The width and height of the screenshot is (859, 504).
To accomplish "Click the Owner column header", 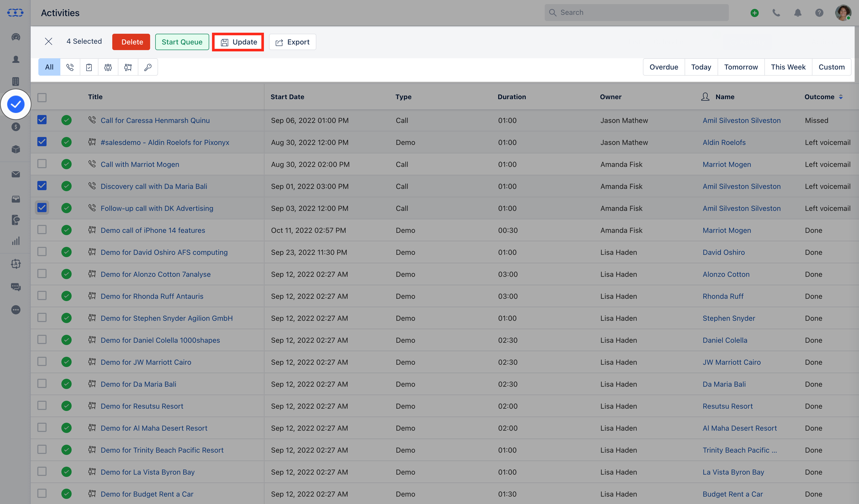I will coord(610,97).
